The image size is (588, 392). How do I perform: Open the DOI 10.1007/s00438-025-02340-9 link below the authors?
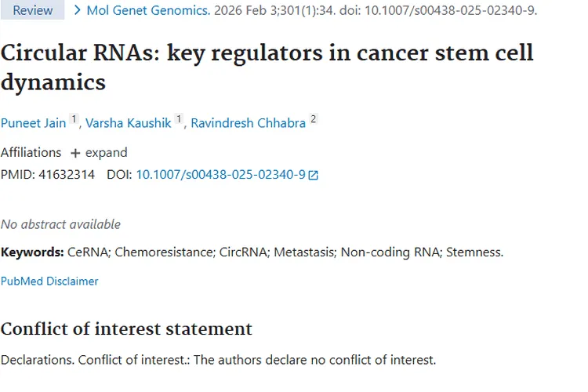pos(220,175)
